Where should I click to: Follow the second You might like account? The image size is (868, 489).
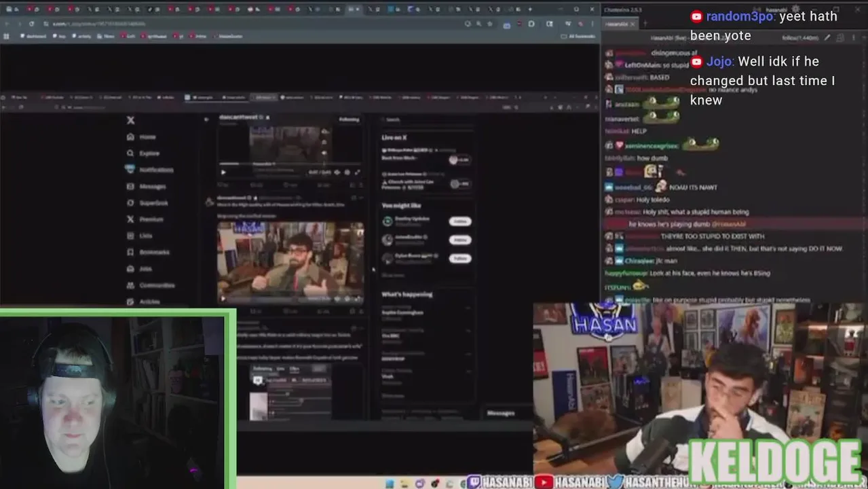coord(460,240)
